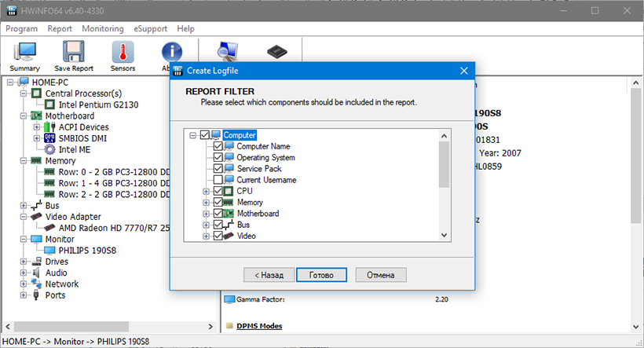Close the Create Logfile dialog

464,71
